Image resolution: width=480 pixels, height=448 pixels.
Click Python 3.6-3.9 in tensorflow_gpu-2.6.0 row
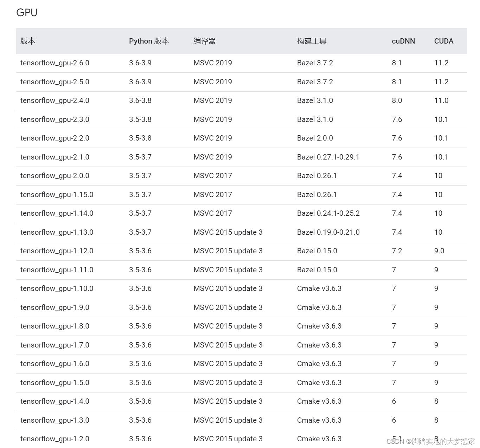pyautogui.click(x=140, y=63)
